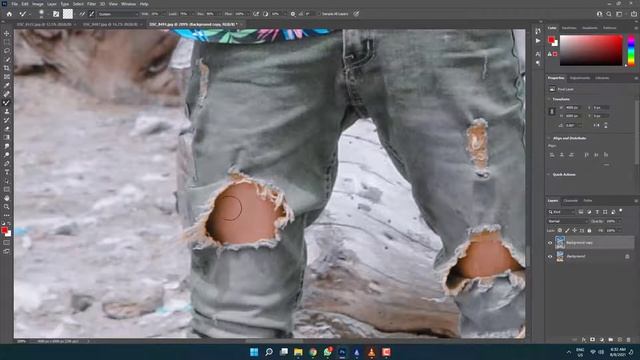This screenshot has height=360, width=640.
Task: Delete layer with the trash icon
Action: 628,340
